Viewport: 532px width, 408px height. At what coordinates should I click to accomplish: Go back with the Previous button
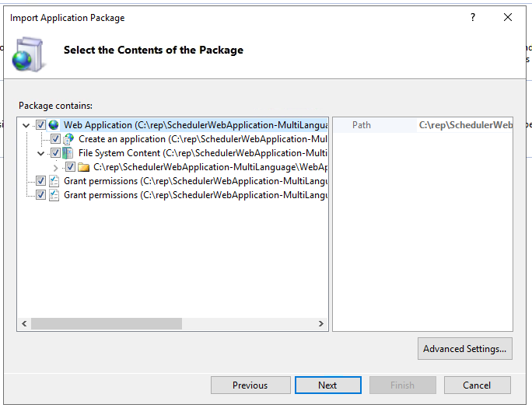[250, 385]
